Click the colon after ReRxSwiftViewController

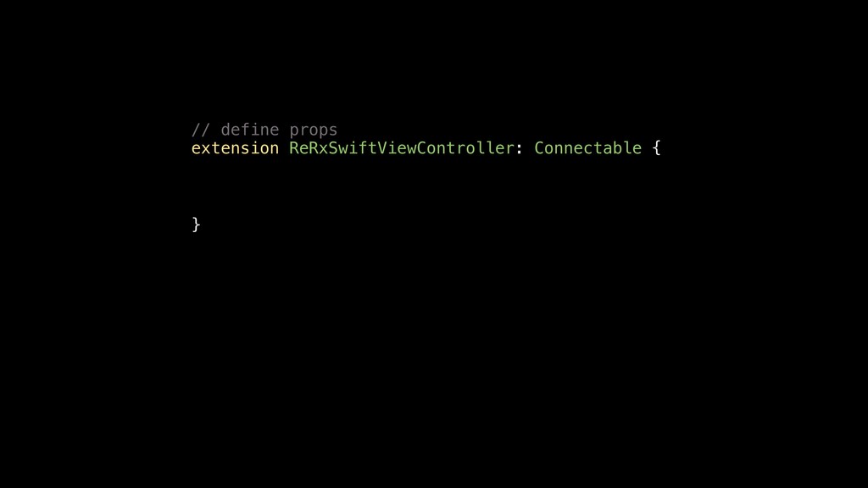(520, 149)
